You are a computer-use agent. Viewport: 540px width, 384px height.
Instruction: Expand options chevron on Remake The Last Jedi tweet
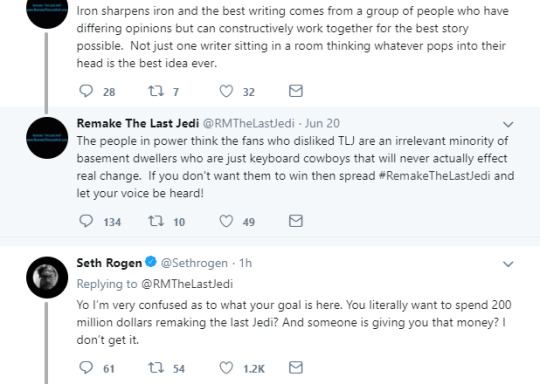point(508,124)
